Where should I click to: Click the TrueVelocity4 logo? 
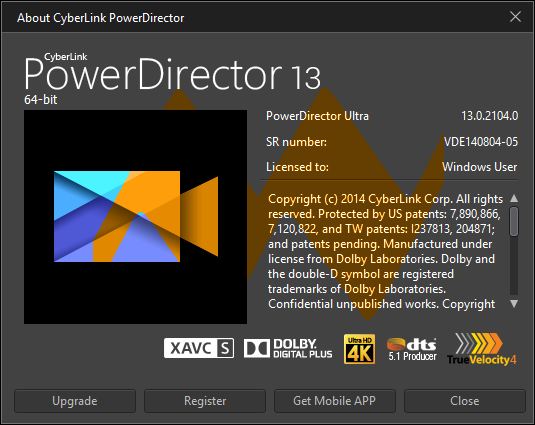click(x=482, y=349)
